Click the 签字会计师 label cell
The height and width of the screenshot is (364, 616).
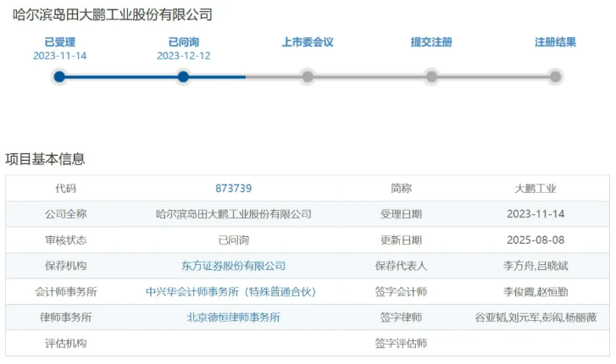point(401,292)
